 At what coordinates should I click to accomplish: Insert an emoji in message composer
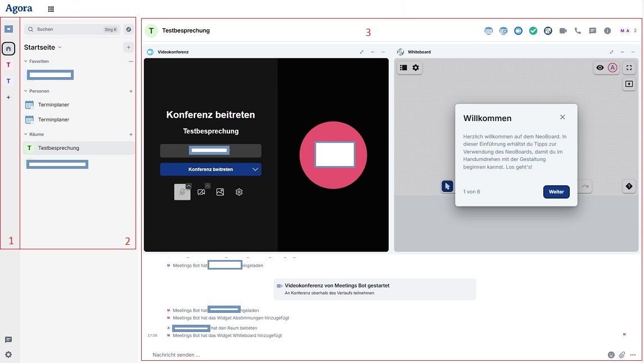611,355
